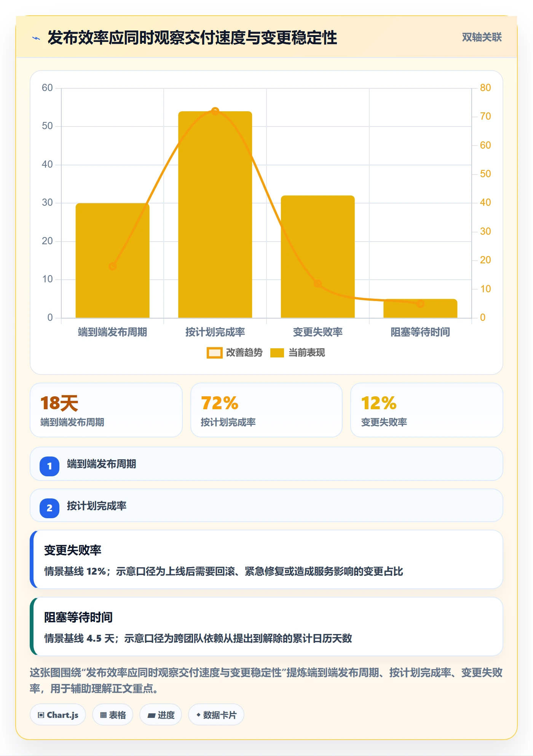Click the 表格 tag chip
Image resolution: width=533 pixels, height=756 pixels.
click(113, 714)
